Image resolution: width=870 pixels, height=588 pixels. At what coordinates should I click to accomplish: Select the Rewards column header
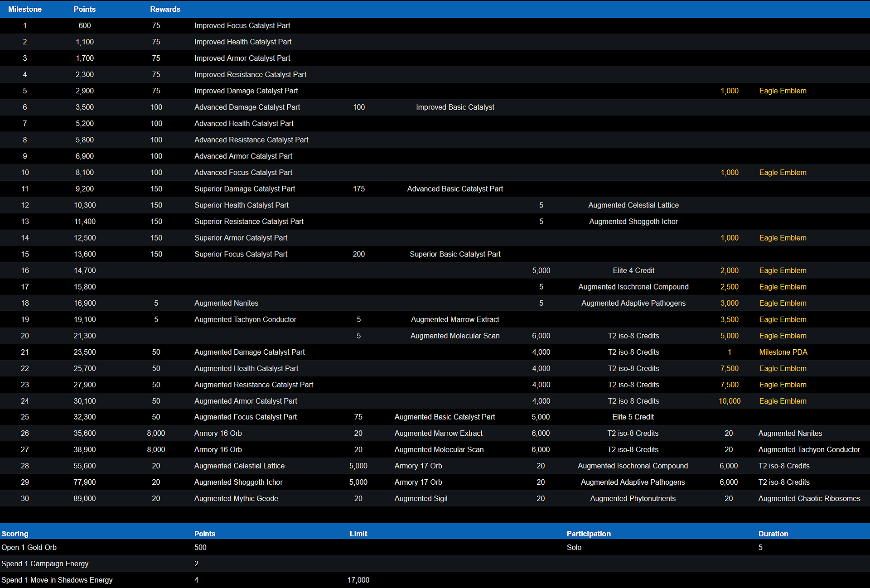point(165,9)
